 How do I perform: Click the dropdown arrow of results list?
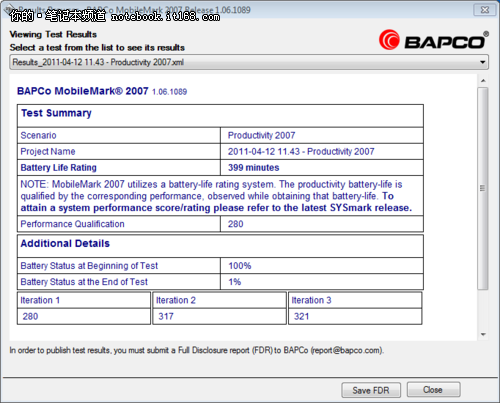coord(482,62)
